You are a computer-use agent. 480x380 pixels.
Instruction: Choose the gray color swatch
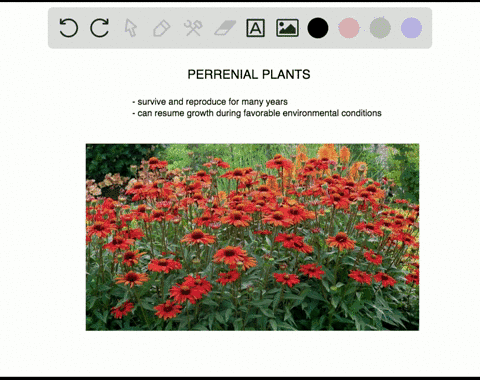pyautogui.click(x=380, y=28)
